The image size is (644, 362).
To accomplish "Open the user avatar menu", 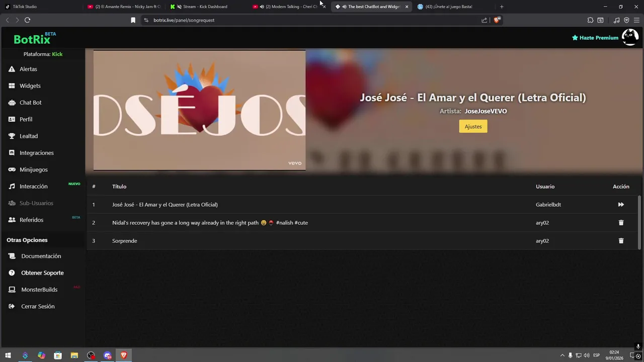I will pos(630,37).
